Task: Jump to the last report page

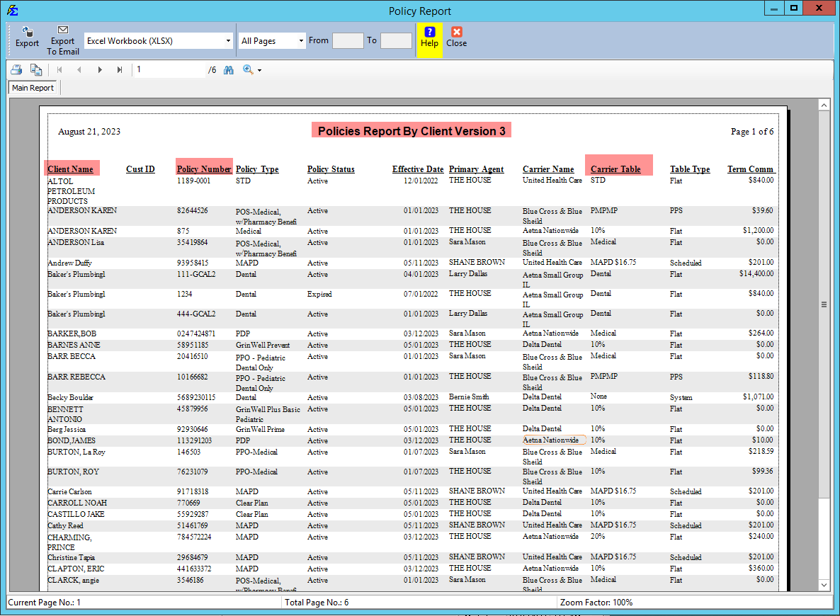Action: pyautogui.click(x=120, y=70)
